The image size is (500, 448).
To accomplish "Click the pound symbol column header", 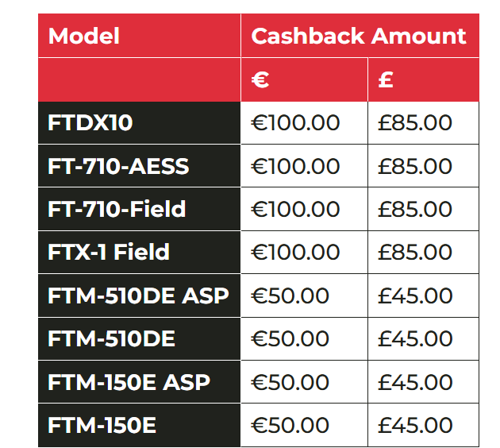I will [x=386, y=80].
